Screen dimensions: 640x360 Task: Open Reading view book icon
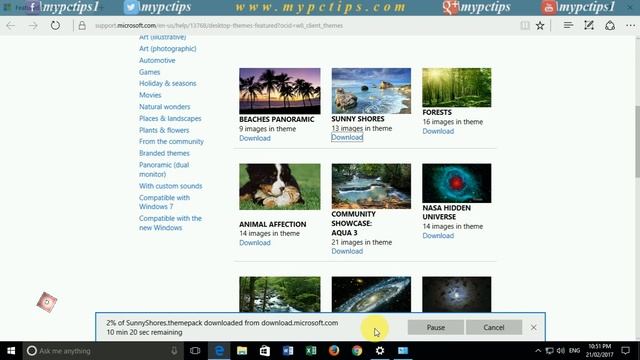[525, 26]
